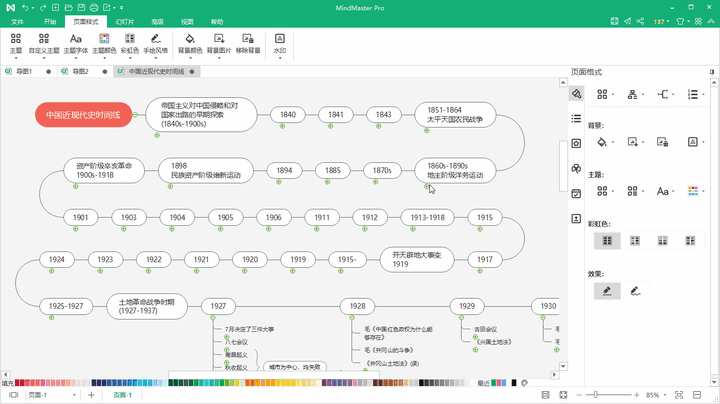
Task: Click the share icon in the top right
Action: click(x=640, y=21)
